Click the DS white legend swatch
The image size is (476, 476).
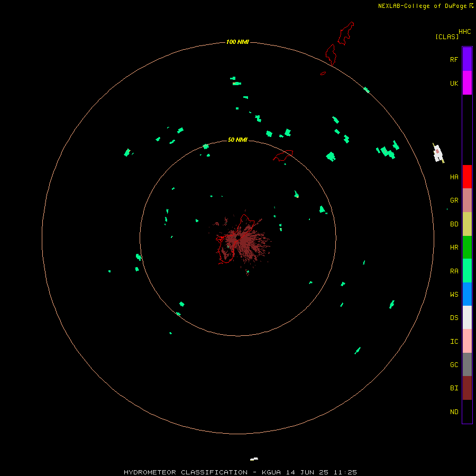coord(467,317)
